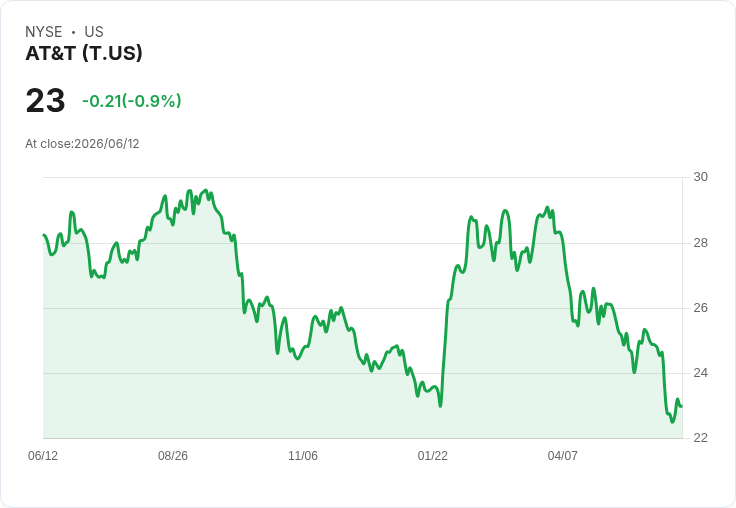Click the chart's lowest dip just before the January spike

coord(440,406)
